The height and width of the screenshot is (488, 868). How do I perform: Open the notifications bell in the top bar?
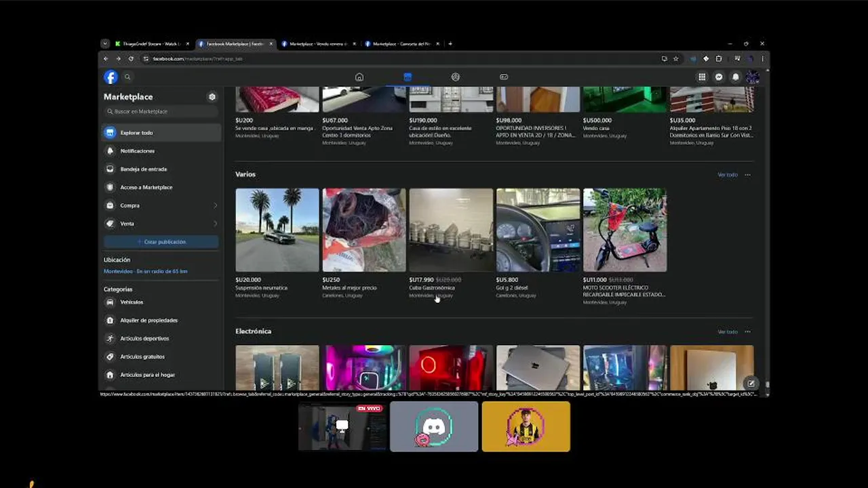736,77
